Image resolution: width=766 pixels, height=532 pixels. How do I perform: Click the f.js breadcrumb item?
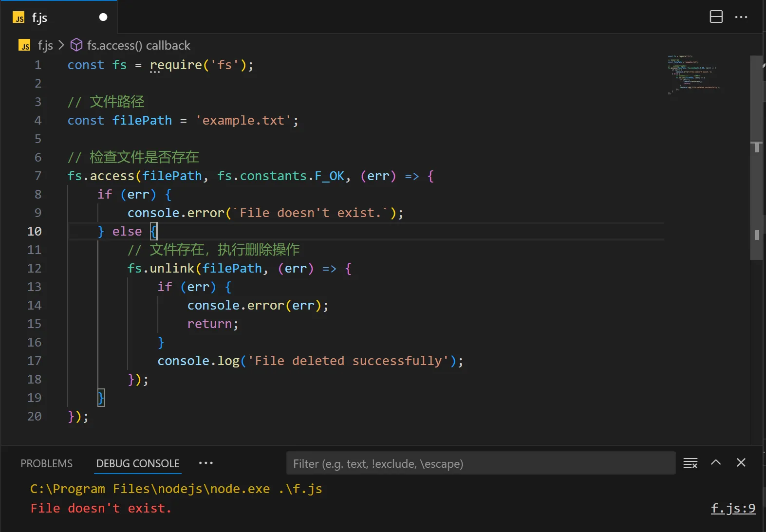45,45
